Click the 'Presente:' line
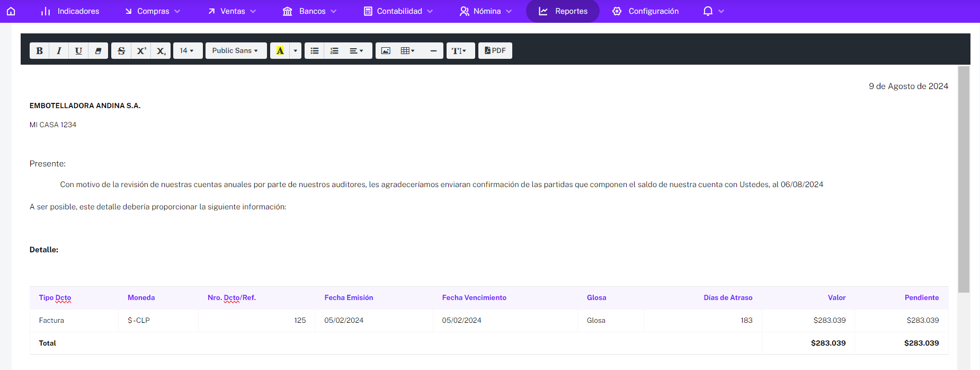 pyautogui.click(x=48, y=164)
